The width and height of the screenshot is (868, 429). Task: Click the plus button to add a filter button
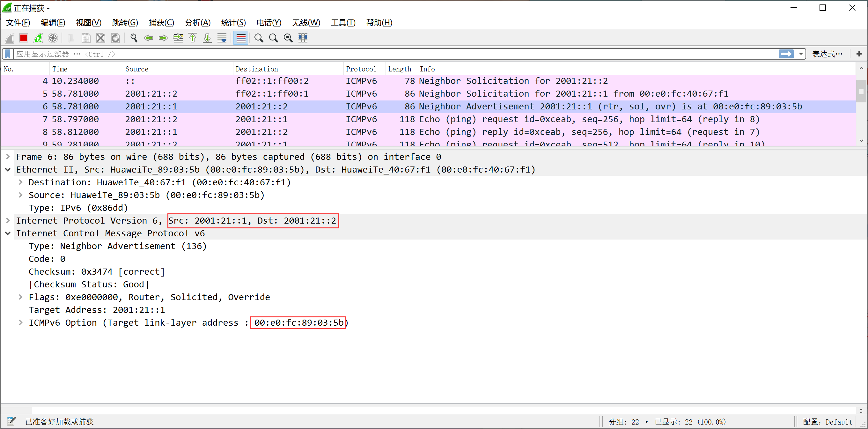click(858, 54)
